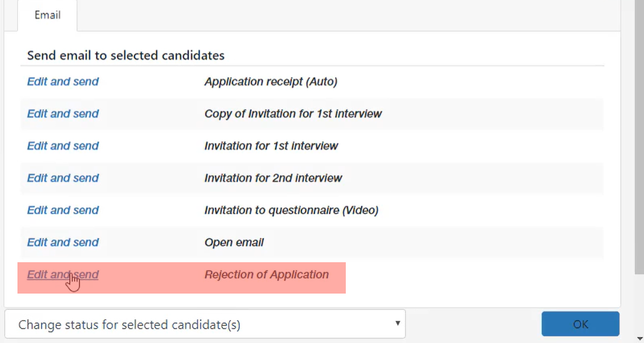The width and height of the screenshot is (644, 343).
Task: Select the Invitation to questionnaire (Video) template name
Action: [x=291, y=210]
